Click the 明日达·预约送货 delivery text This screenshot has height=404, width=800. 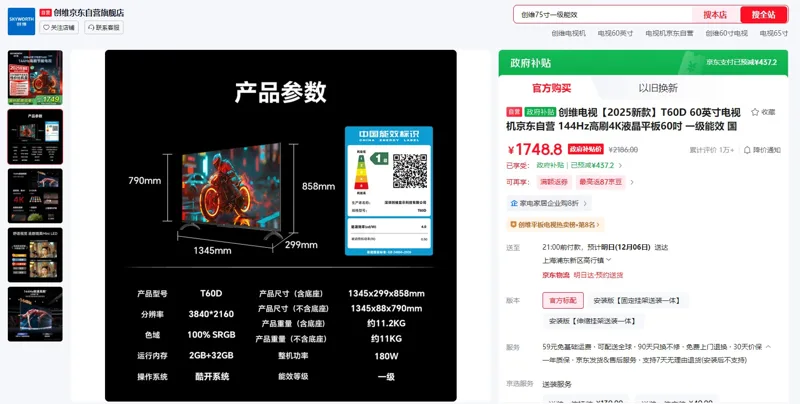(598, 275)
